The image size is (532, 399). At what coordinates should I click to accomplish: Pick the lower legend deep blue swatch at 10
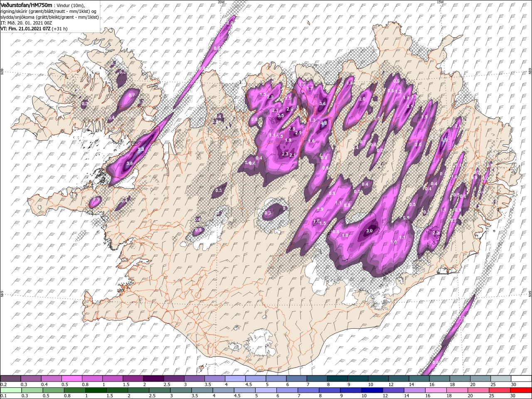tap(372, 390)
